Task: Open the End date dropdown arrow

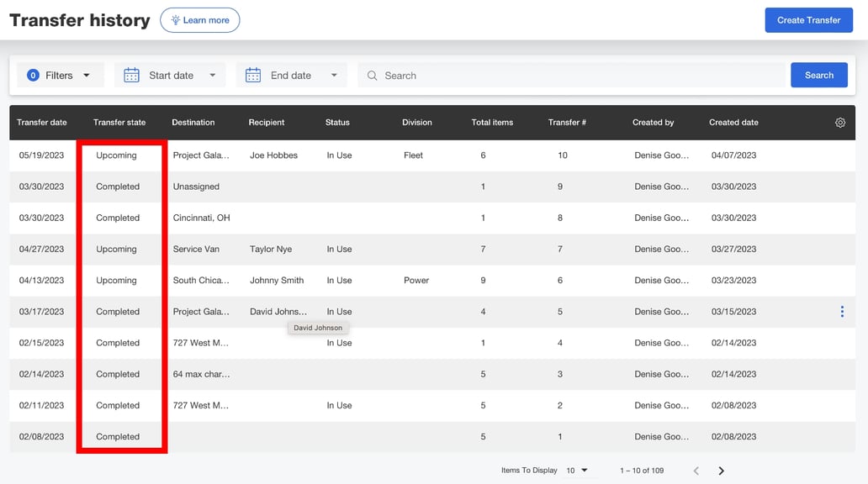Action: click(x=334, y=76)
